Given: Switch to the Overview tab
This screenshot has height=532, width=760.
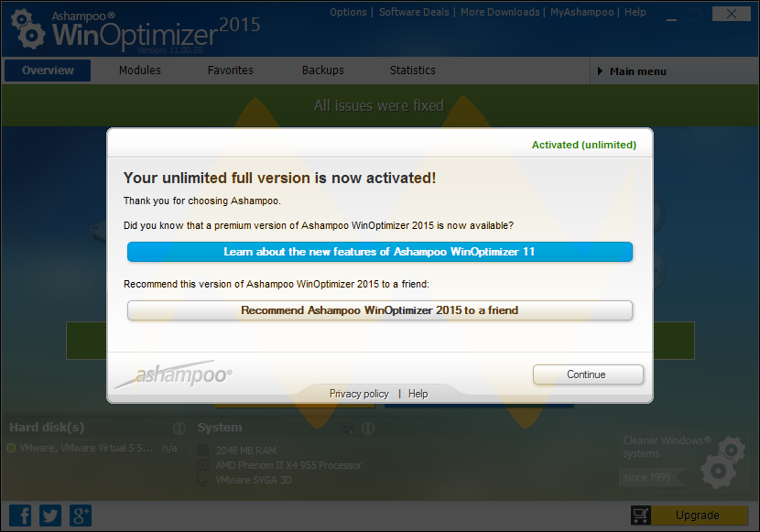Looking at the screenshot, I should pyautogui.click(x=48, y=71).
